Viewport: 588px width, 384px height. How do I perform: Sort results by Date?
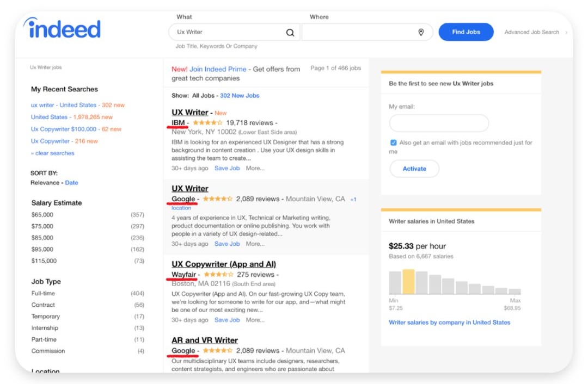(72, 183)
